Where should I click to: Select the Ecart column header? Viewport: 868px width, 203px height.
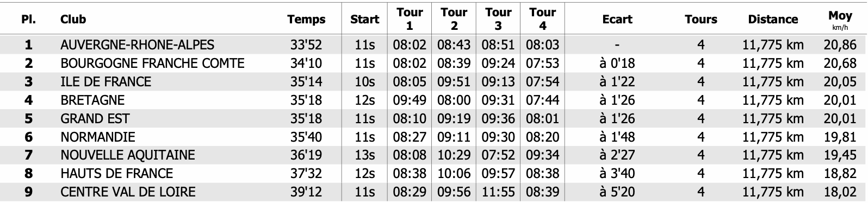coord(617,20)
